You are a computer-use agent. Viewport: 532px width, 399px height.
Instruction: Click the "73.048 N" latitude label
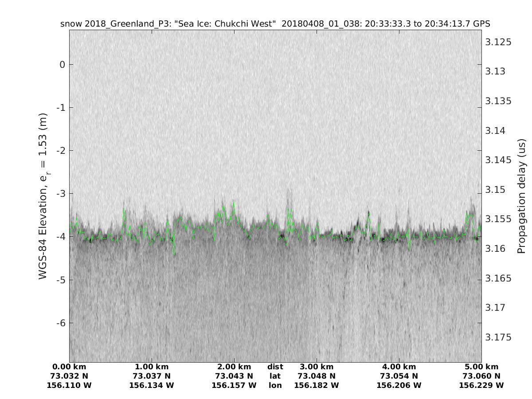317,376
